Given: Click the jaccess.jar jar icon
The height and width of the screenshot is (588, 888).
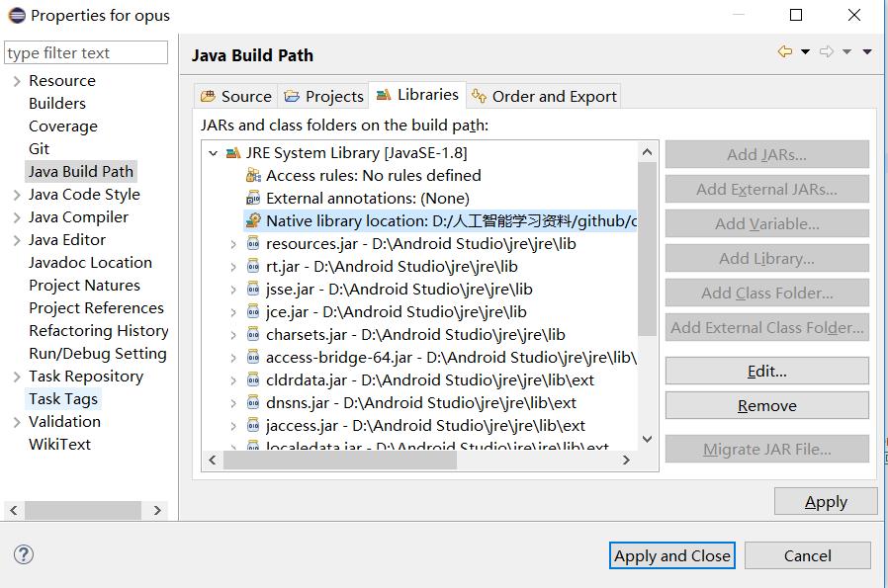Looking at the screenshot, I should pos(253,426).
